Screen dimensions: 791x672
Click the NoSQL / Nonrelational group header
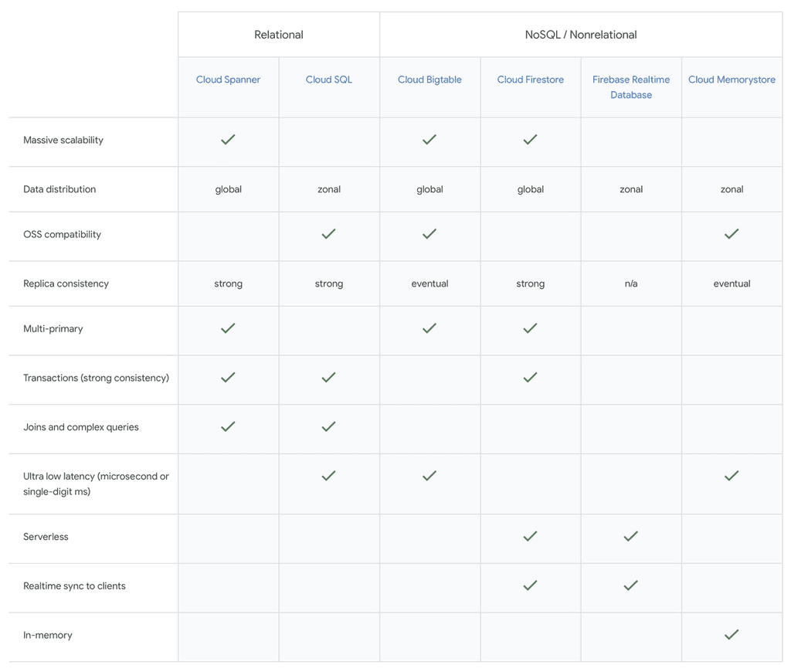pyautogui.click(x=581, y=35)
